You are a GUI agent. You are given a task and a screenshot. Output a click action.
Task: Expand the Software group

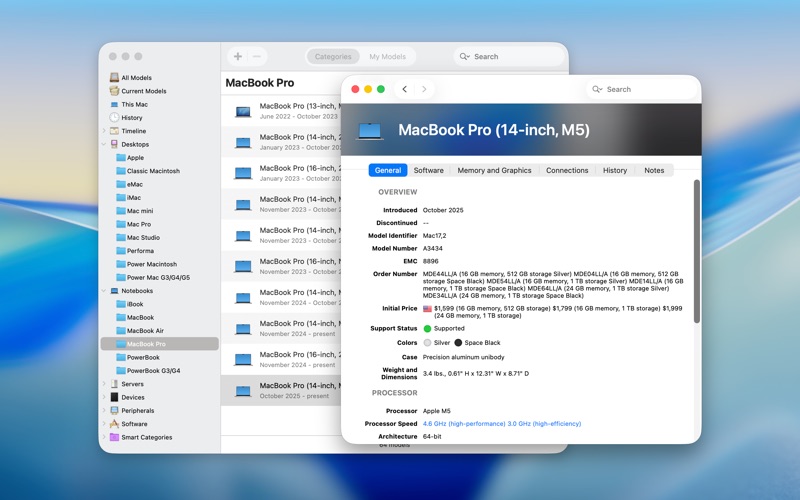tap(104, 423)
